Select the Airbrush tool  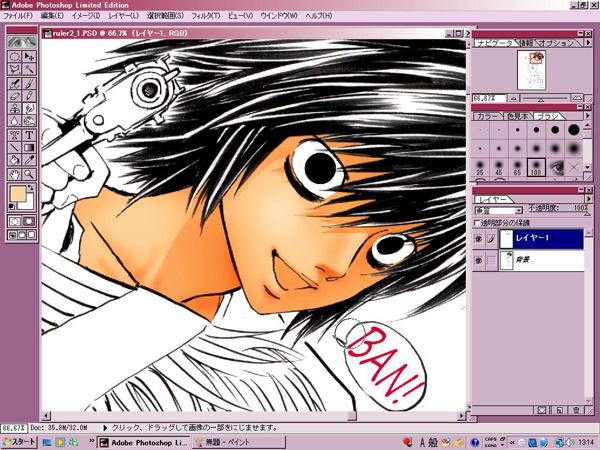pyautogui.click(x=15, y=84)
